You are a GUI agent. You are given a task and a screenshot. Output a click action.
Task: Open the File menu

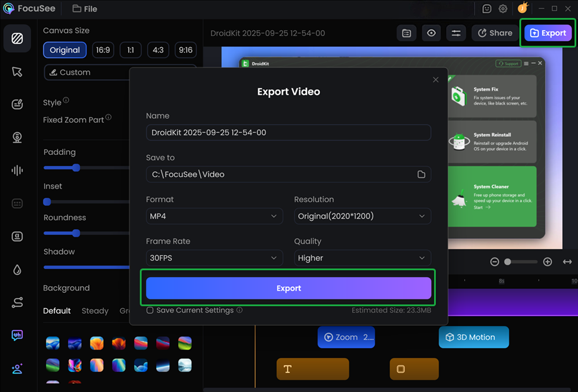(x=85, y=9)
